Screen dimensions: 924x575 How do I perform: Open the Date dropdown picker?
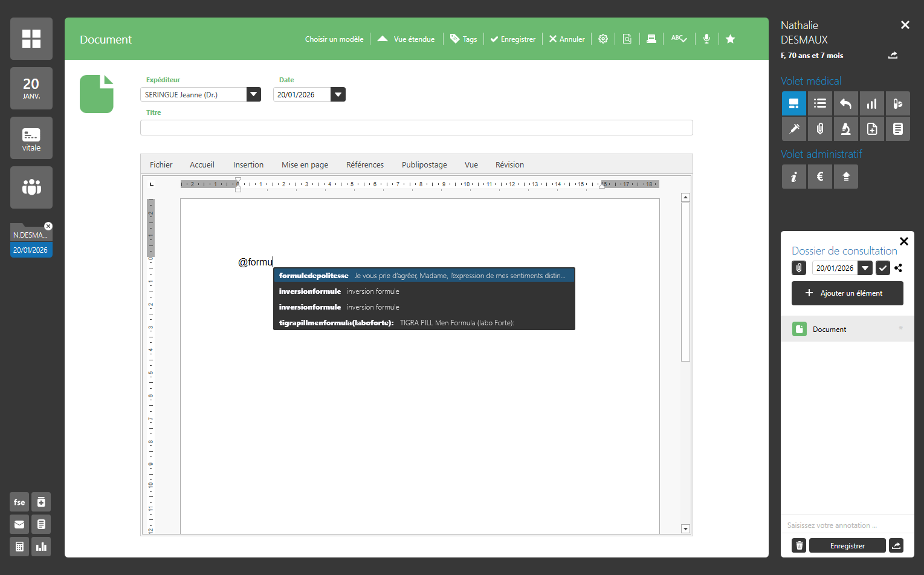[338, 94]
